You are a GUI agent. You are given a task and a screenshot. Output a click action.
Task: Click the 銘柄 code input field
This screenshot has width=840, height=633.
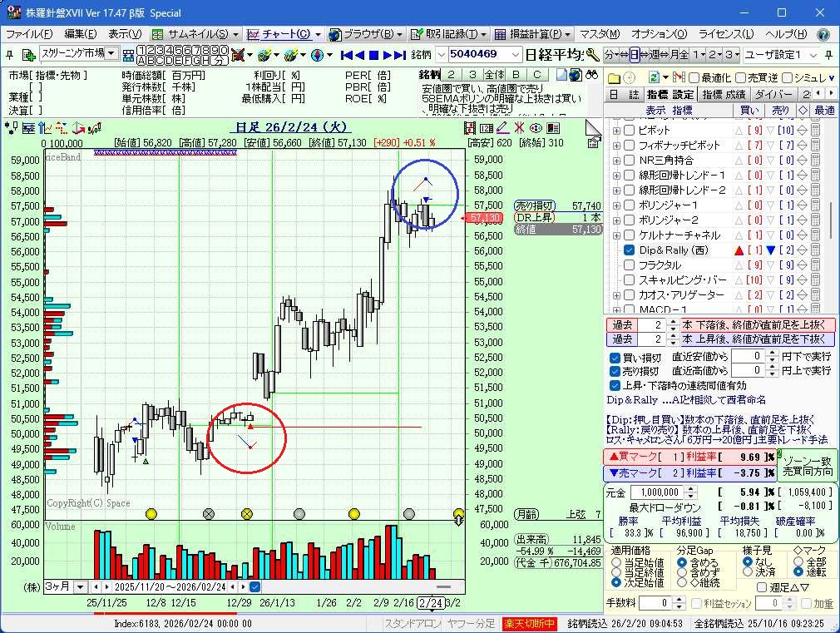(482, 54)
